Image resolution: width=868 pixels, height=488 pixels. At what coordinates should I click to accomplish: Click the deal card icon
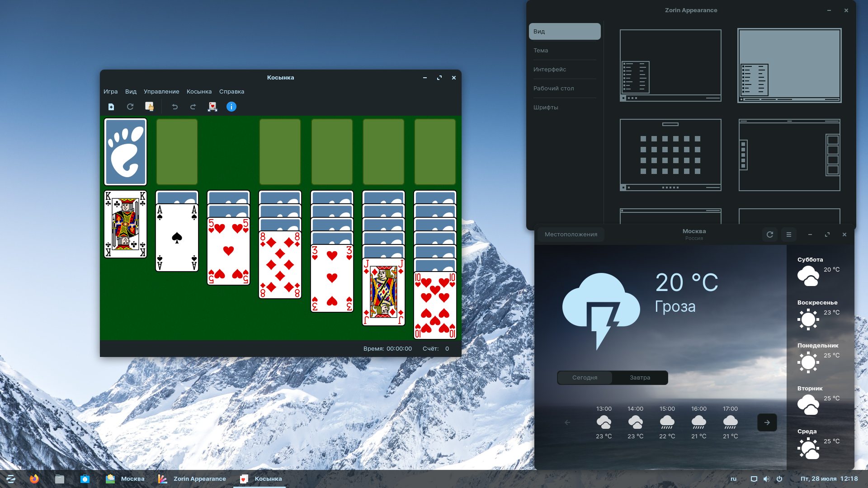pos(212,107)
